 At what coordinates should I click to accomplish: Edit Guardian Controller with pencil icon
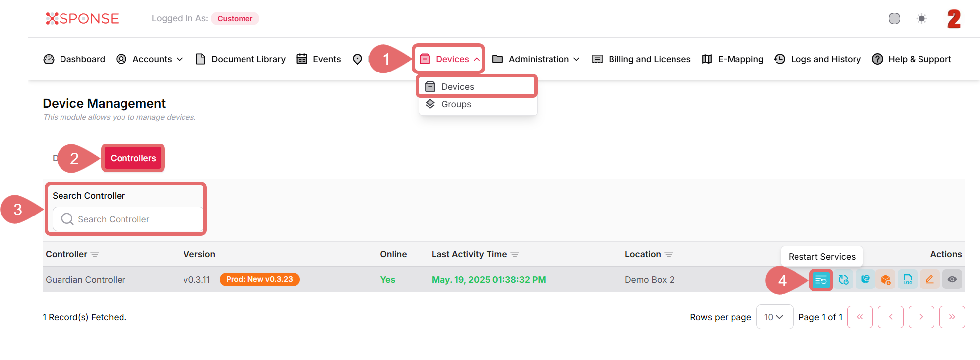(x=929, y=280)
